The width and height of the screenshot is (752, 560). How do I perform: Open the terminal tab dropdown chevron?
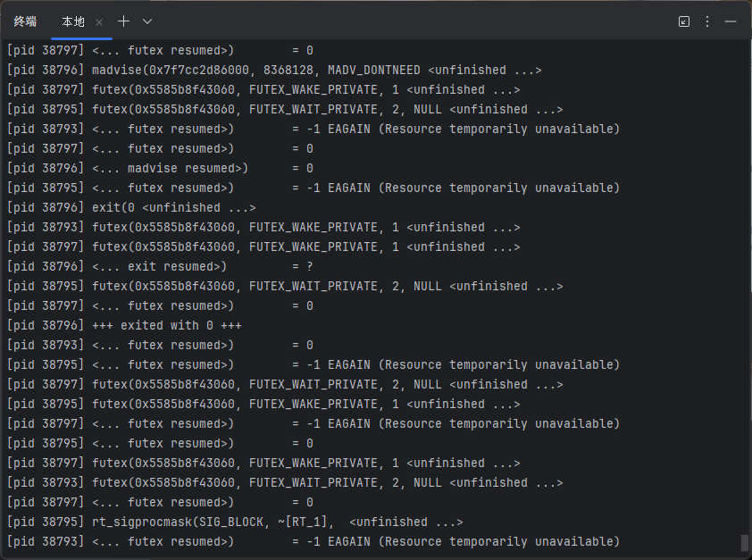147,21
